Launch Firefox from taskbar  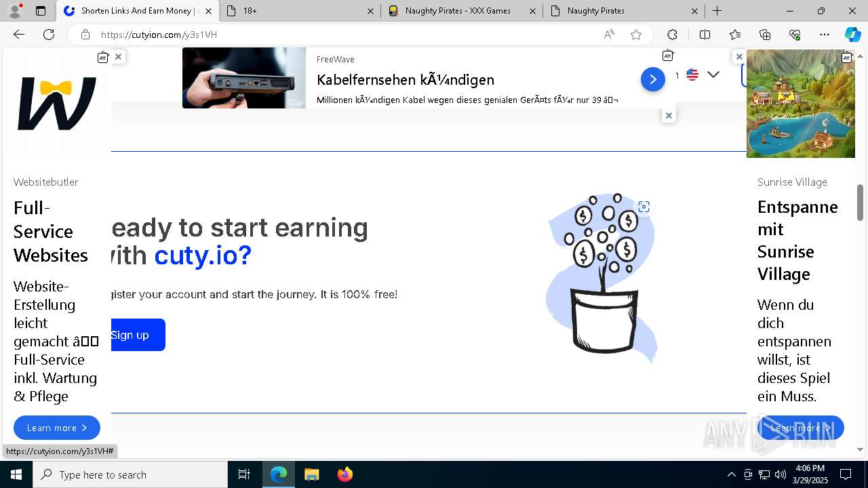[x=344, y=474]
